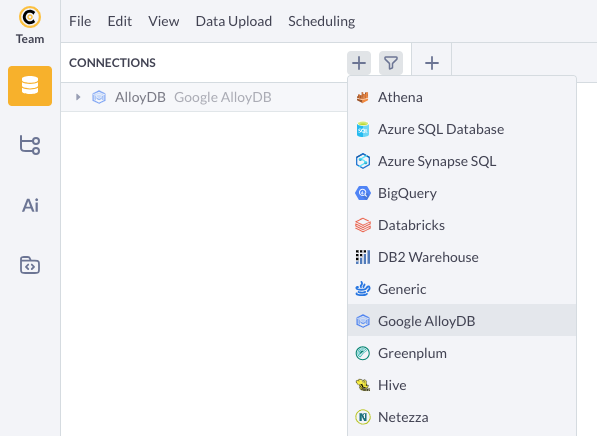
Task: Open the AI assistant sidebar icon
Action: click(30, 206)
